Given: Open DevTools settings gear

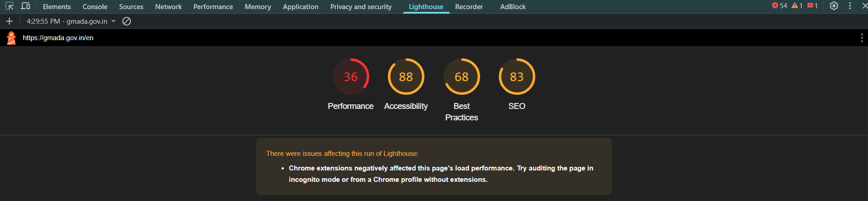Looking at the screenshot, I should (x=834, y=6).
